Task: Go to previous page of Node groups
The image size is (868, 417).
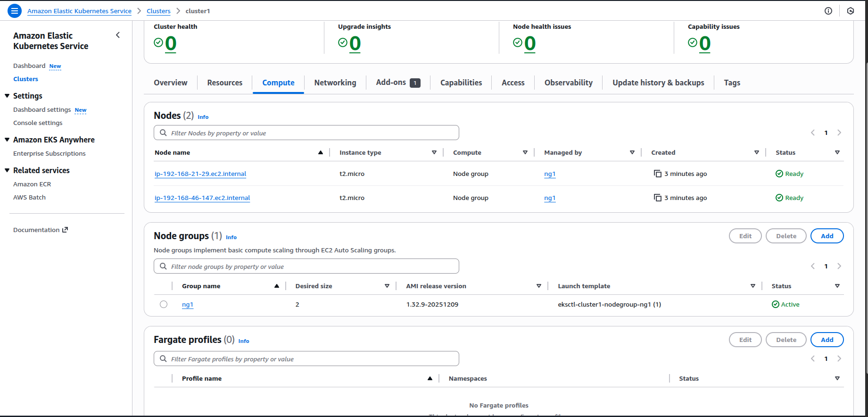Action: coord(813,266)
